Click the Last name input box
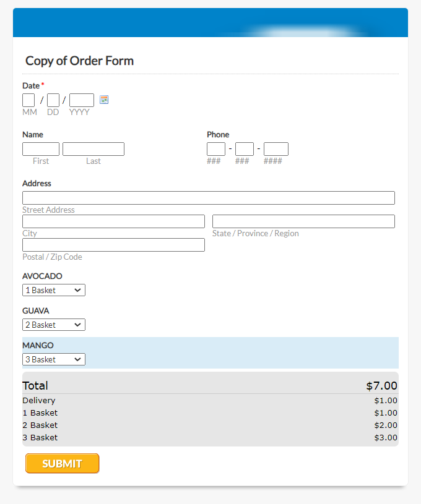421x504 pixels. pos(93,149)
